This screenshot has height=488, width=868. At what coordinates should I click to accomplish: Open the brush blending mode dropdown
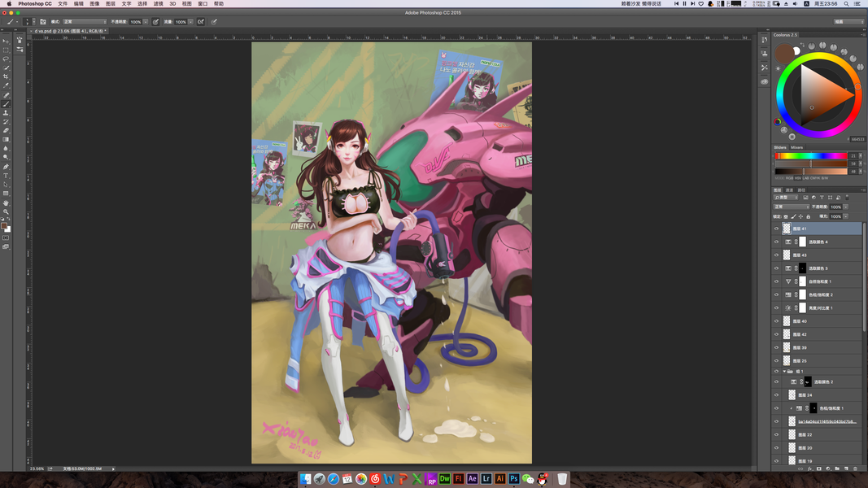[85, 22]
